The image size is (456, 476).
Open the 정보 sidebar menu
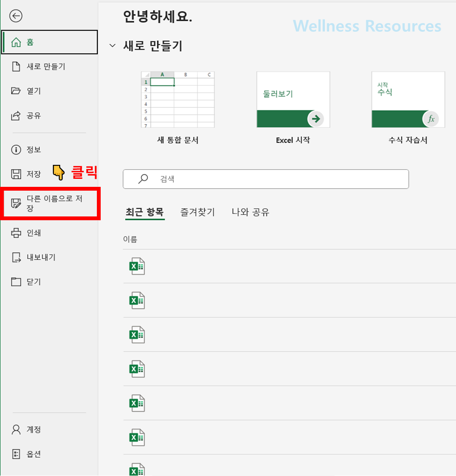pos(49,150)
